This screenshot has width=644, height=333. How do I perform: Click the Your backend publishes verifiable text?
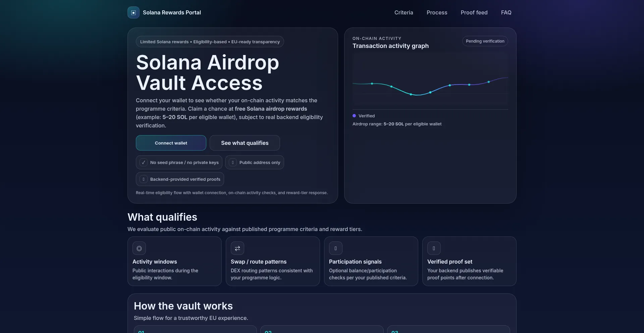[465, 274]
